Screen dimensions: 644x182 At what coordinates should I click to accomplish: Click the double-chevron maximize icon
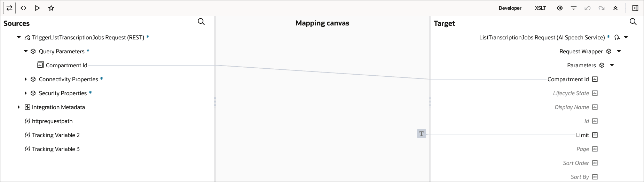[615, 8]
